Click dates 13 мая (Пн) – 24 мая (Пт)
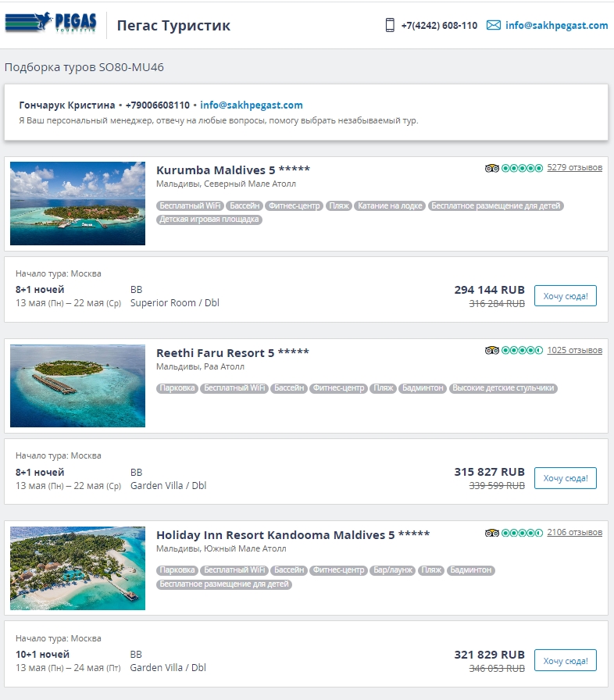This screenshot has width=614, height=700. [68, 668]
